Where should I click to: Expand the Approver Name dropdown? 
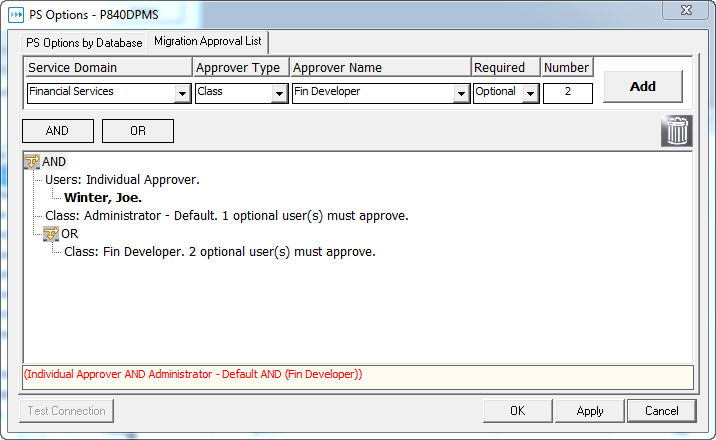pos(461,93)
